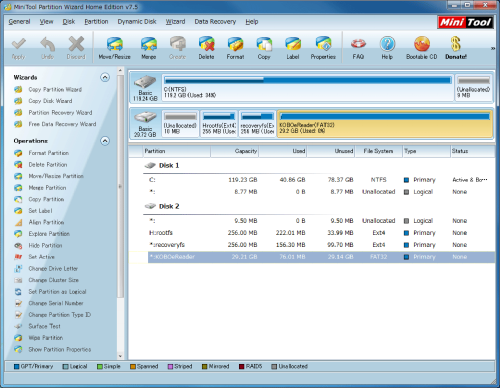Select H:rootfs block in disk map

[219, 124]
